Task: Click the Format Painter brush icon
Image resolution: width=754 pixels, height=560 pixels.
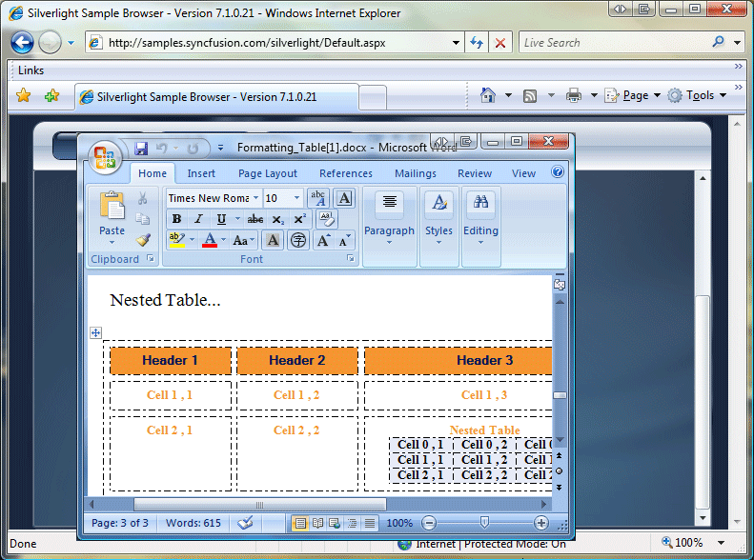Action: coord(143,240)
